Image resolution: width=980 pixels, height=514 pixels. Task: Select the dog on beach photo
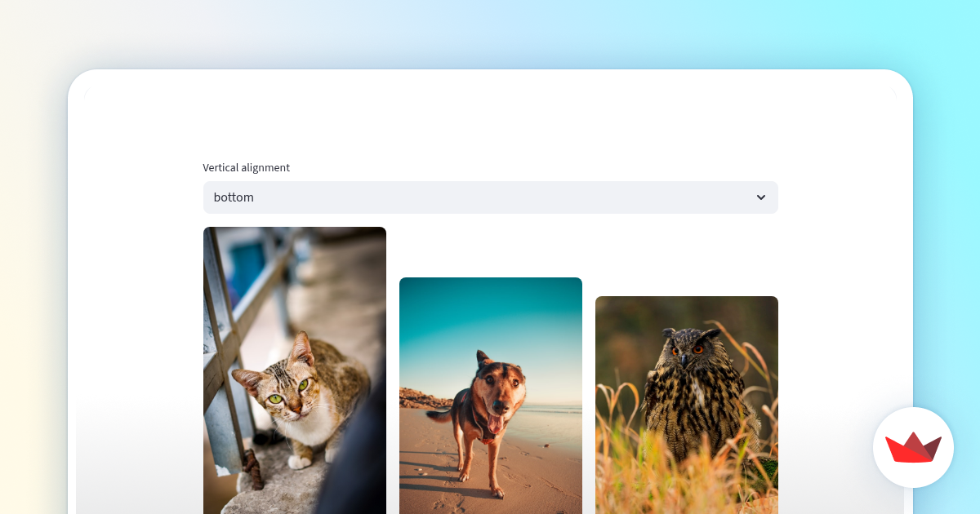point(490,396)
